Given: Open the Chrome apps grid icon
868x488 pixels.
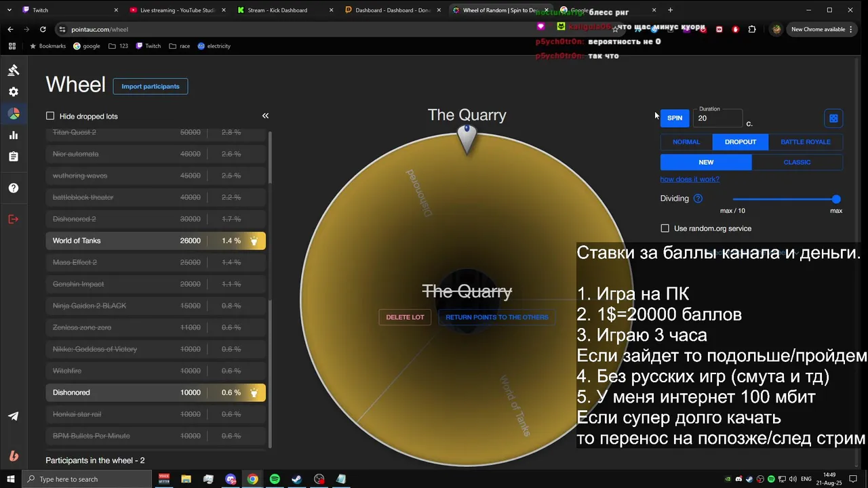Looking at the screenshot, I should pyautogui.click(x=12, y=46).
